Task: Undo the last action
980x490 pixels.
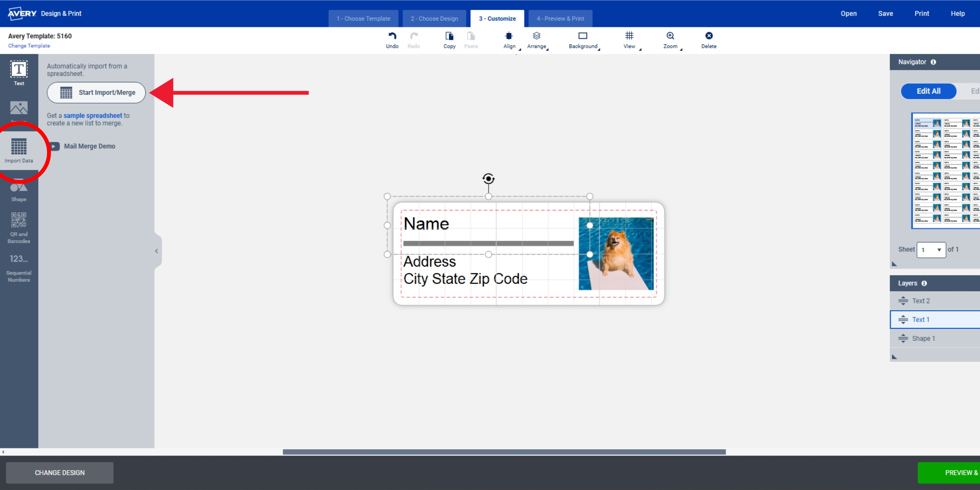Action: click(392, 40)
